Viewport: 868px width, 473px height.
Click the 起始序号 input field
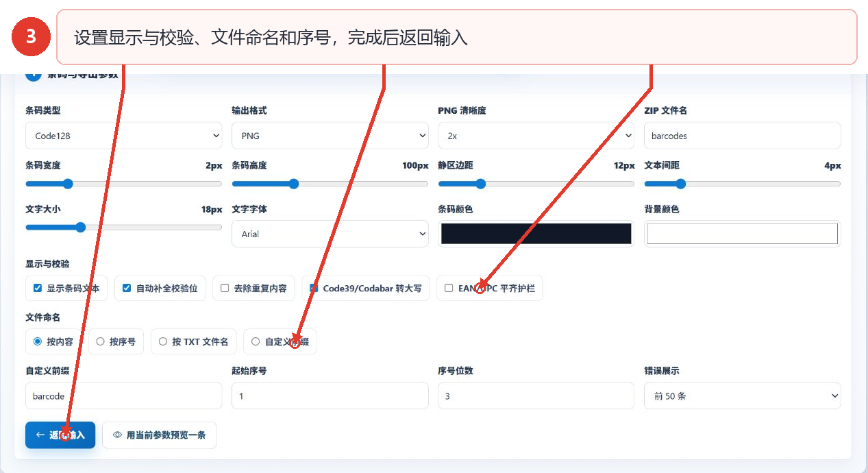(x=330, y=396)
